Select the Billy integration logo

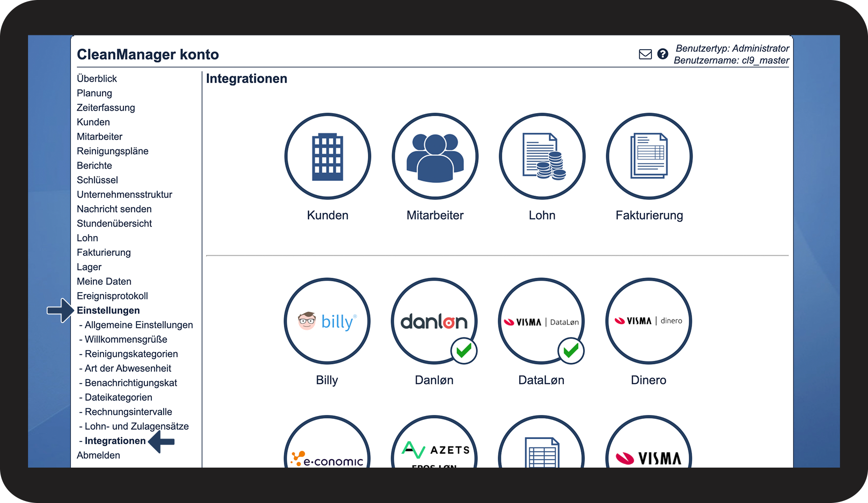point(327,321)
